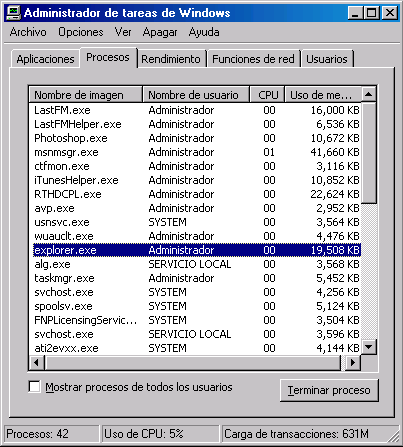Viewport: 403px width, 447px height.
Task: Select the spoolsv.exe process
Action: (197, 306)
